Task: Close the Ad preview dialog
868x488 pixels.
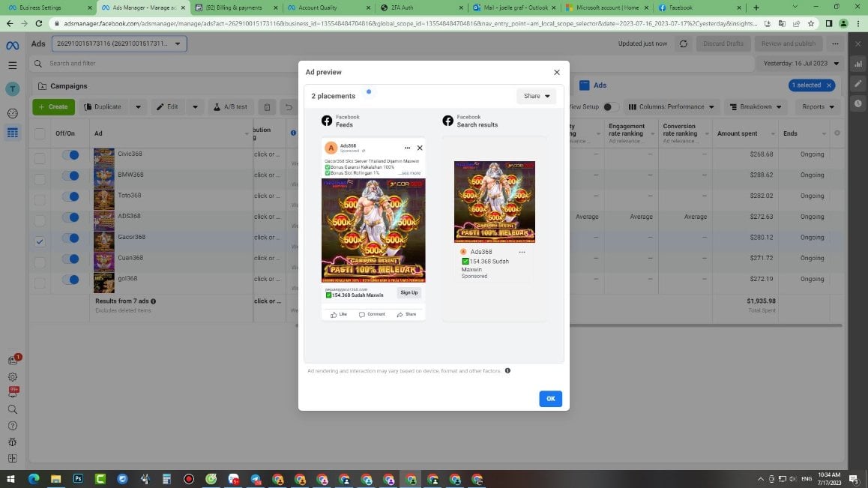Action: [556, 72]
